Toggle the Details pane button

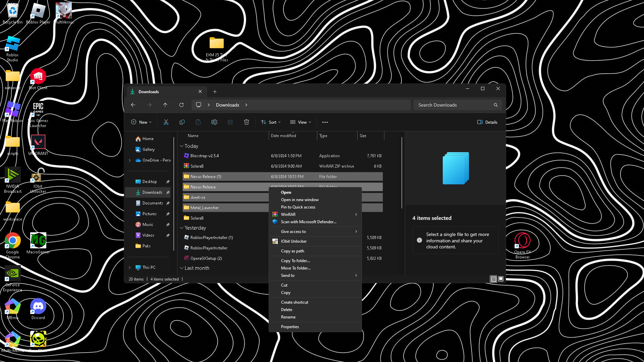pos(487,122)
